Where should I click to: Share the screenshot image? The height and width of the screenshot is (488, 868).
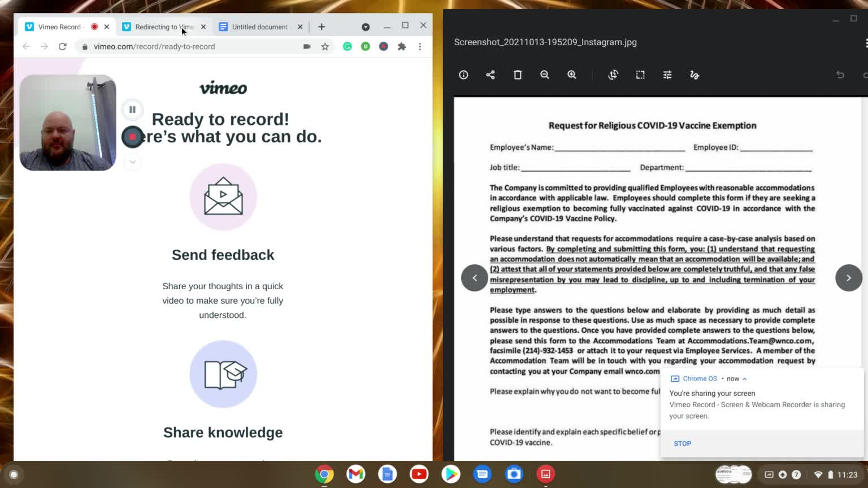coord(491,75)
